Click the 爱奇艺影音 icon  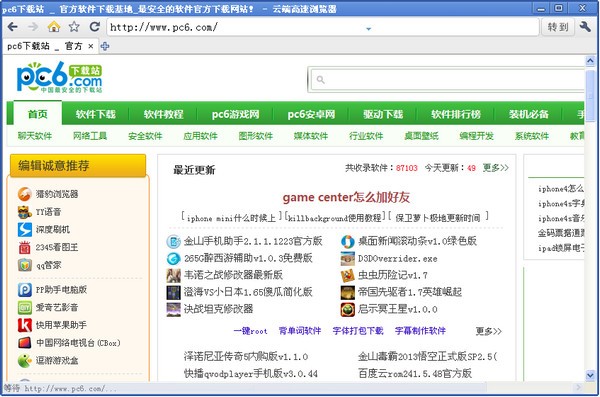[x=24, y=307]
